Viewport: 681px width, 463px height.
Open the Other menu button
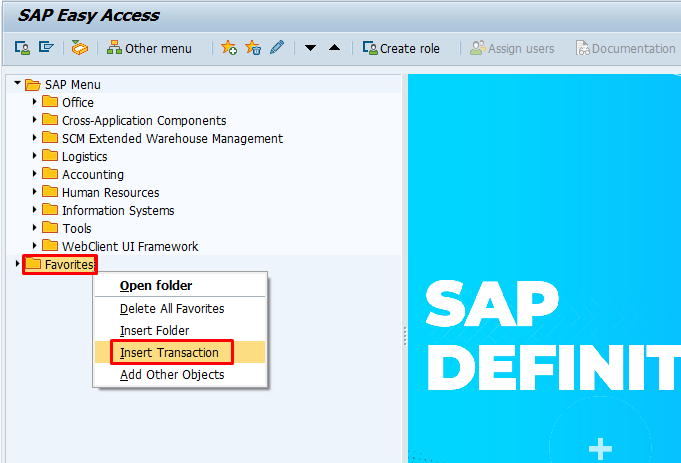[149, 48]
